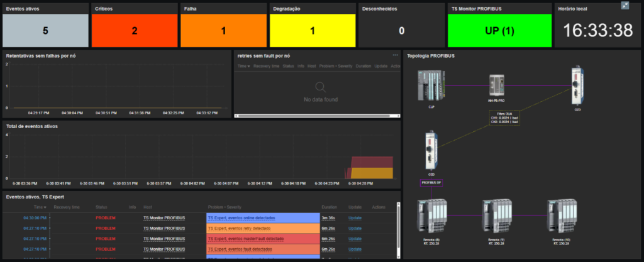This screenshot has width=644, height=262.
Task: Select the lower OZD converter icon
Action: pos(431,150)
